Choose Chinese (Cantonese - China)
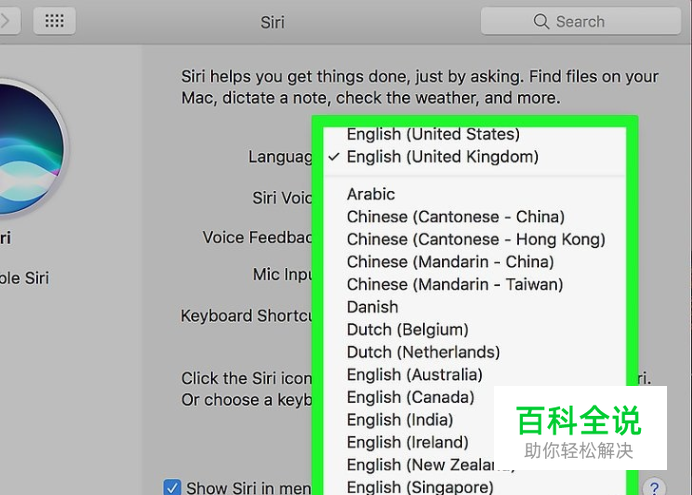 coord(474,217)
